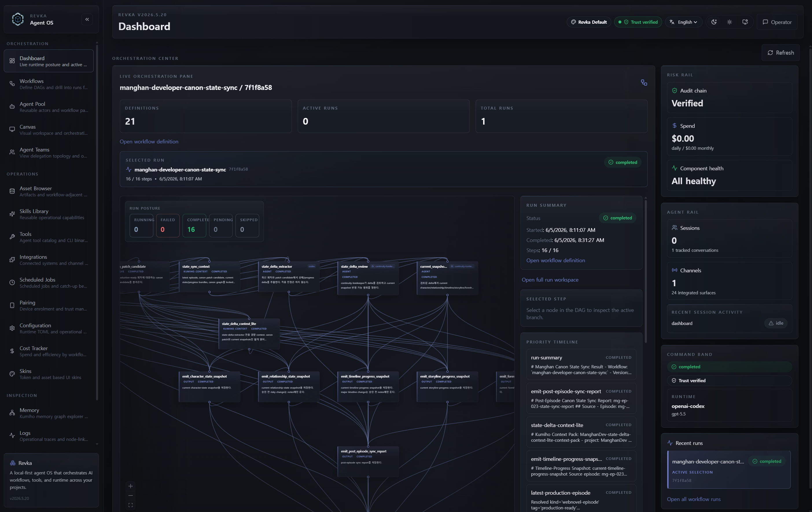This screenshot has height=512, width=812.
Task: Select the emit_timeline_progress_snapshot node
Action: click(x=368, y=387)
